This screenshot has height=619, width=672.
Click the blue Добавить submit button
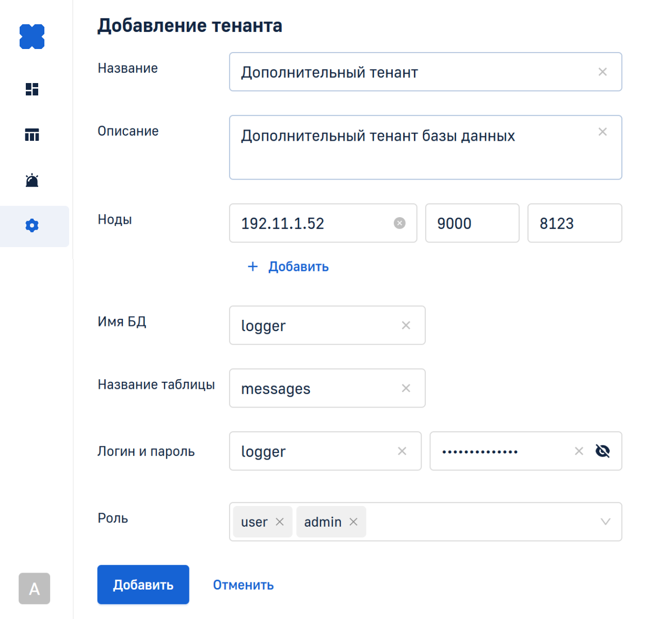143,584
